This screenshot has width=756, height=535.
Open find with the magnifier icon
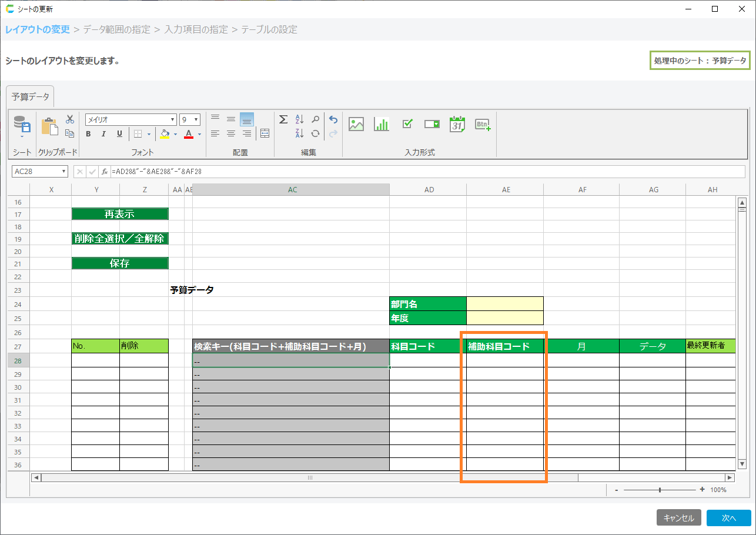(x=316, y=119)
